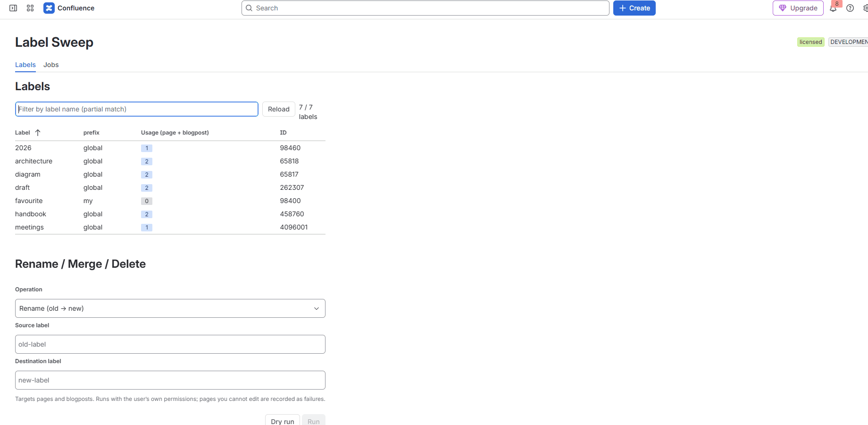Open the settings gear icon
This screenshot has height=425, width=868.
pos(866,8)
